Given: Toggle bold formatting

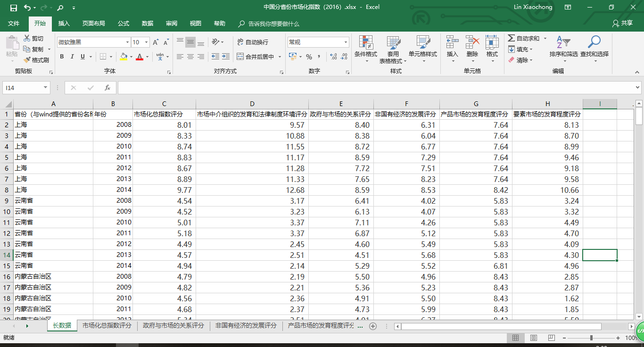Looking at the screenshot, I should point(62,57).
